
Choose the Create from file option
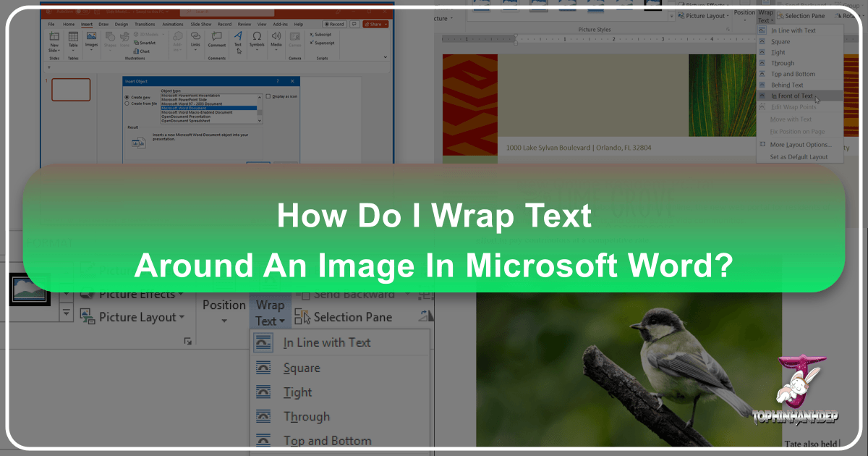[x=127, y=103]
